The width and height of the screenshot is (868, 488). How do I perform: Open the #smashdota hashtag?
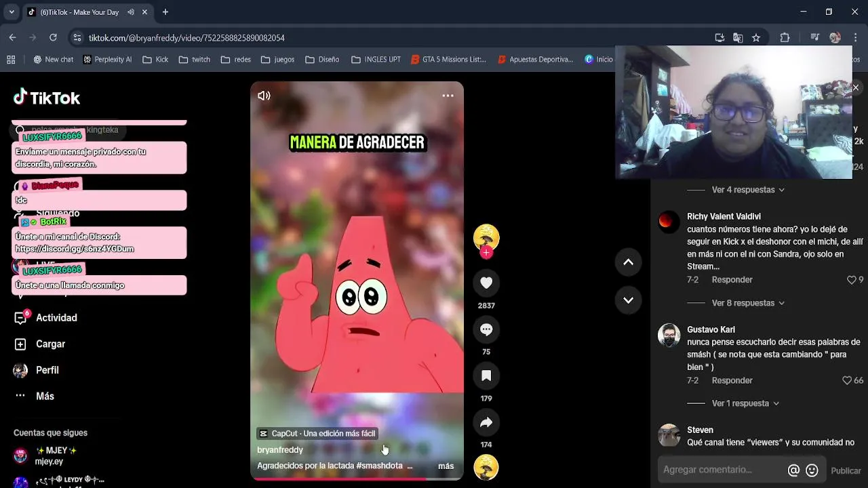tap(379, 466)
